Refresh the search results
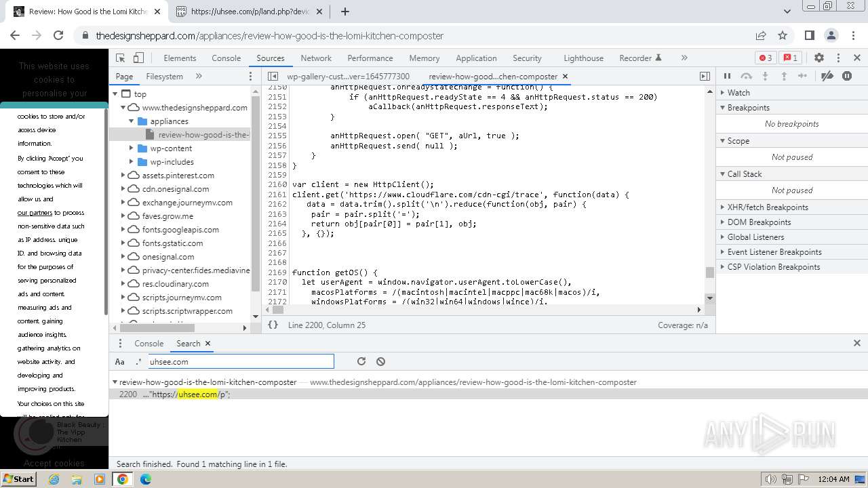Image resolution: width=868 pixels, height=488 pixels. 361,361
